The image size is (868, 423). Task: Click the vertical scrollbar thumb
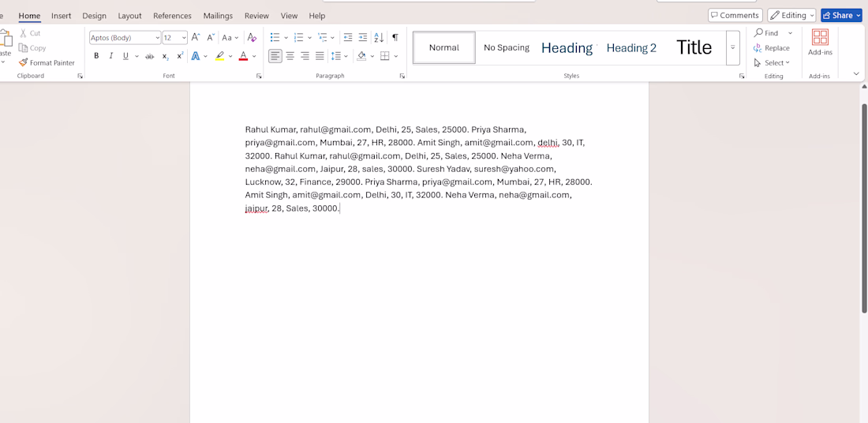864,208
